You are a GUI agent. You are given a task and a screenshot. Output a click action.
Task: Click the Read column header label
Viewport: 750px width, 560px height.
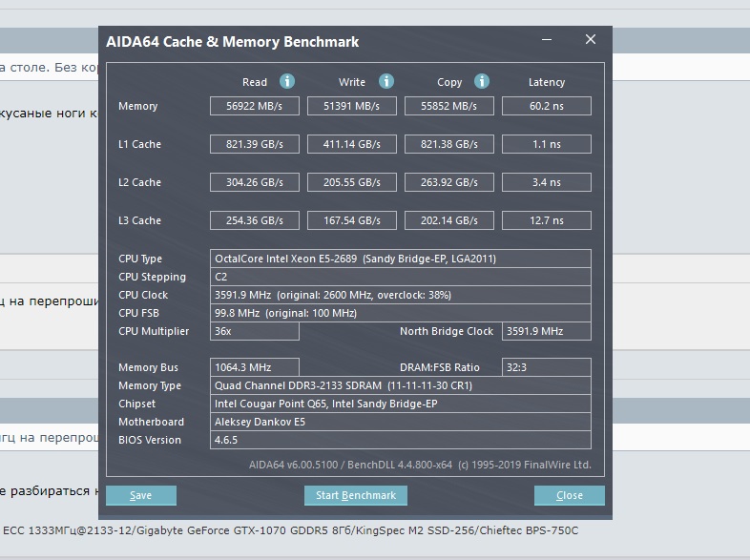(255, 82)
